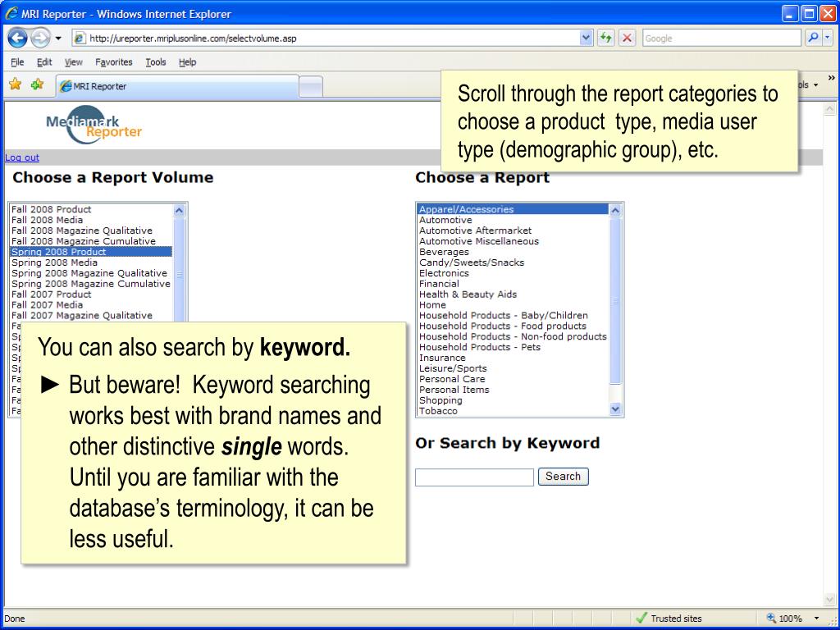Refresh the page with green arrows icon

[x=606, y=38]
